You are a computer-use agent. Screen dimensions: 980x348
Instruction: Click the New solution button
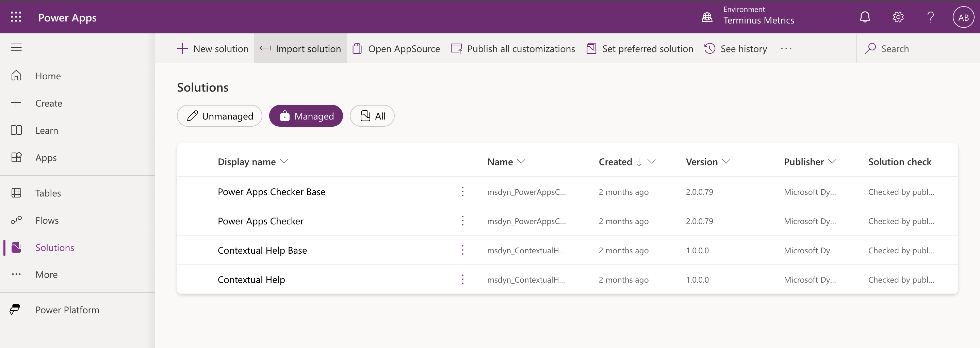click(213, 49)
